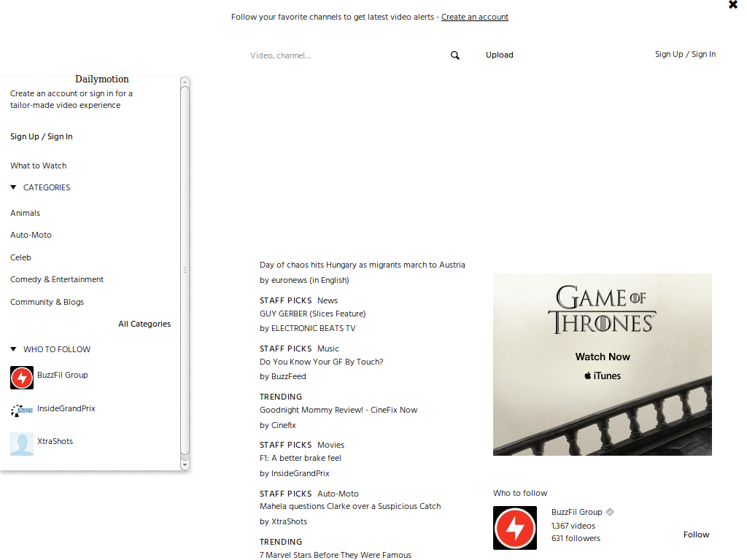Open BuzzFeed channel link
747x560 pixels.
(x=288, y=376)
